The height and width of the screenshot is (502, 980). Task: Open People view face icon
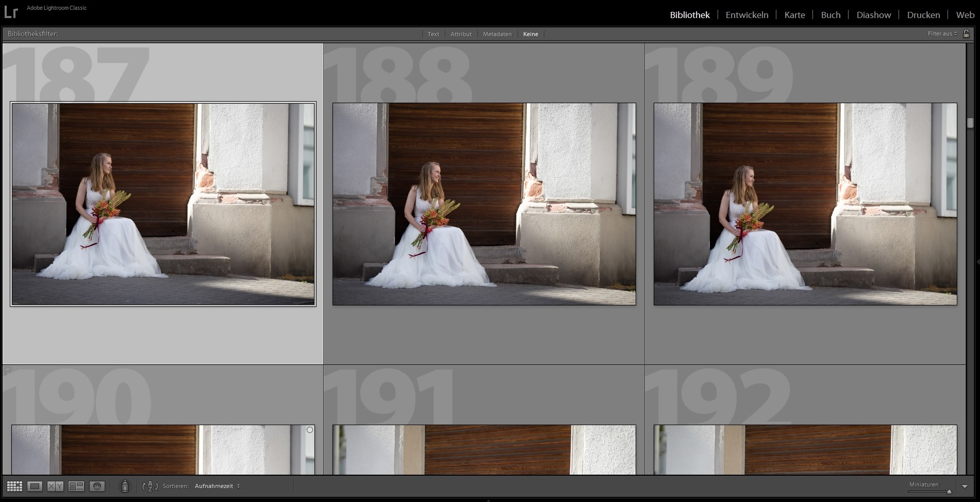97,486
